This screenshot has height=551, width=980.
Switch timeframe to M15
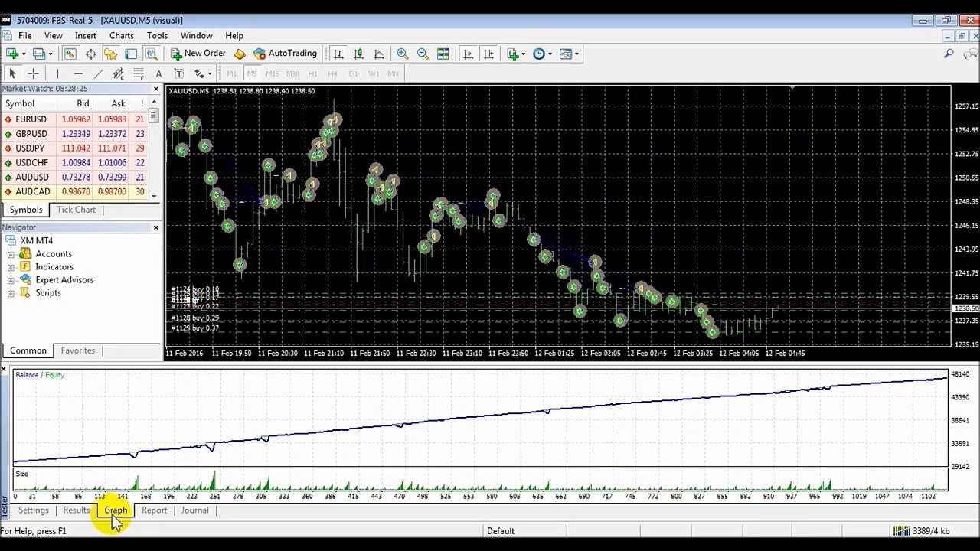[273, 73]
